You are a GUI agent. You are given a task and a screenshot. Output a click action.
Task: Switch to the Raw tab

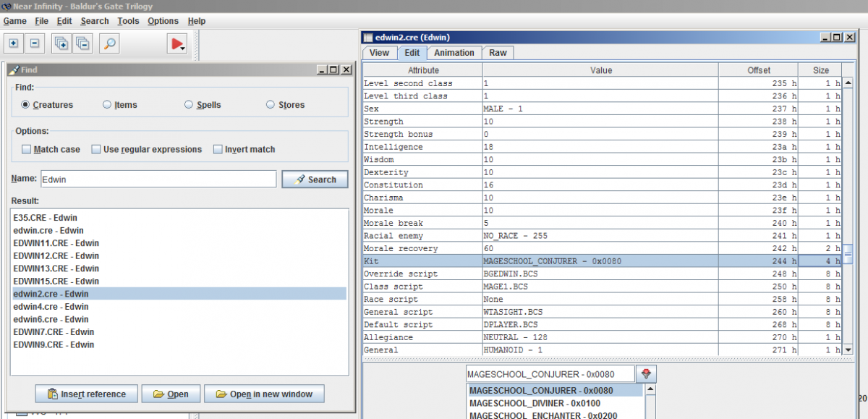(498, 53)
